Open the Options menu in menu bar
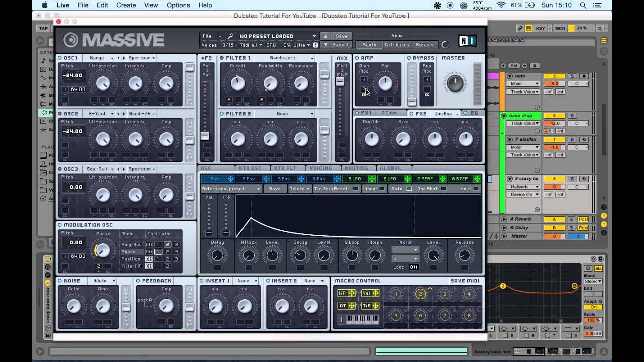 (178, 5)
